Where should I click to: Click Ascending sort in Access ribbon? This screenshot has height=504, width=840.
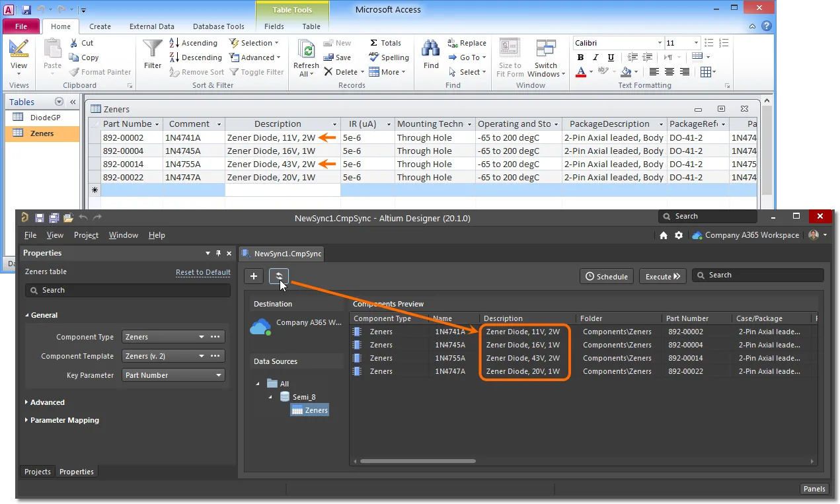click(x=193, y=43)
